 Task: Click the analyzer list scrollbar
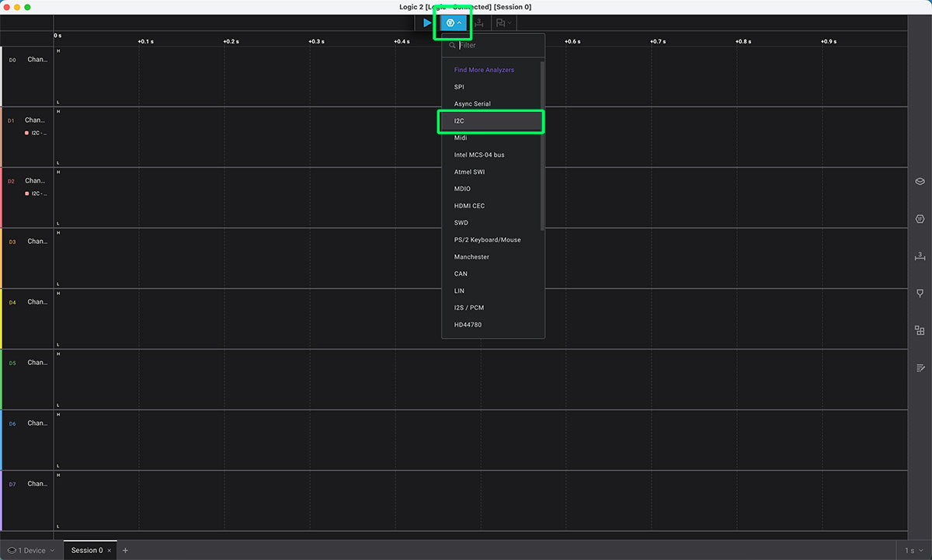[542, 146]
